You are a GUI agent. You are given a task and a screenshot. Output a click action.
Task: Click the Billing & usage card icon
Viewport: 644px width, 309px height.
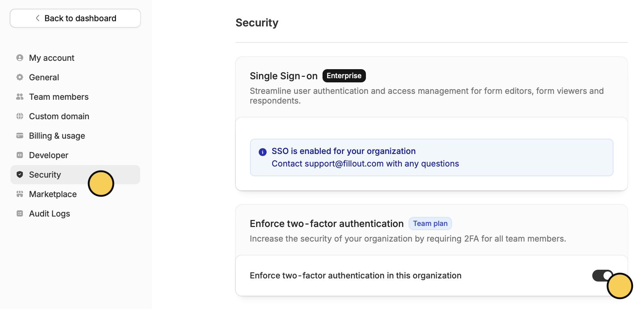tap(20, 136)
